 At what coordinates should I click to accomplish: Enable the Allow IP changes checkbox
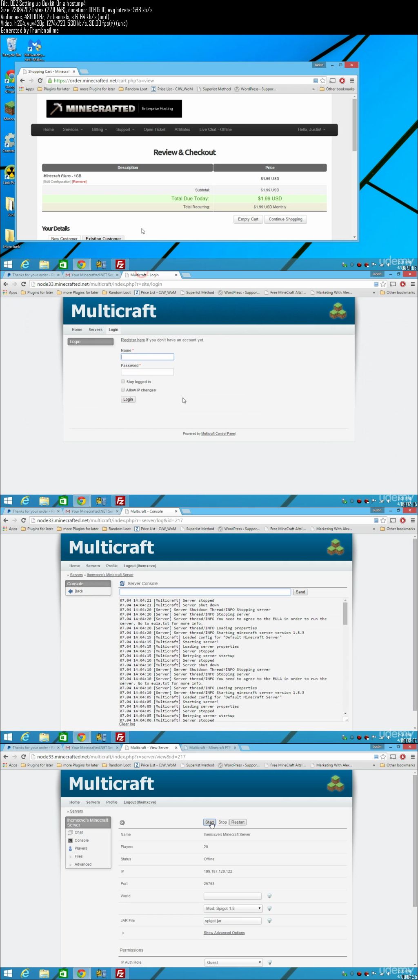(x=122, y=390)
